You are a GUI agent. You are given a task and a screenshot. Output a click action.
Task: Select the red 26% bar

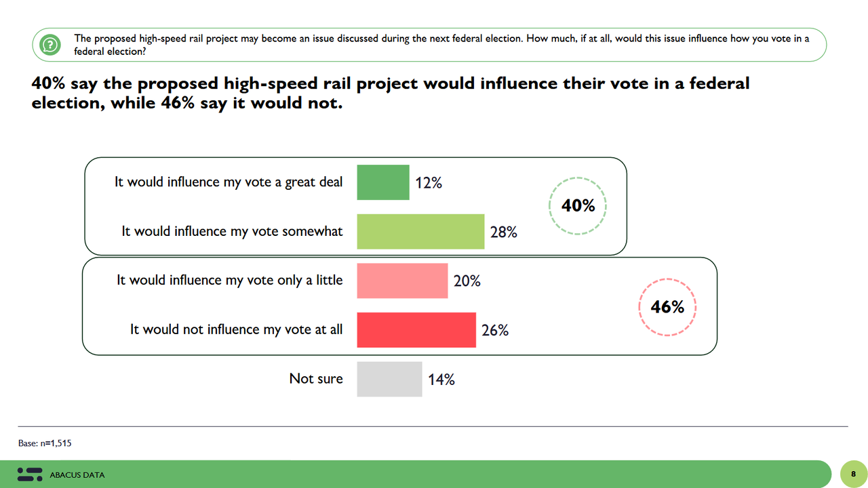(x=416, y=330)
